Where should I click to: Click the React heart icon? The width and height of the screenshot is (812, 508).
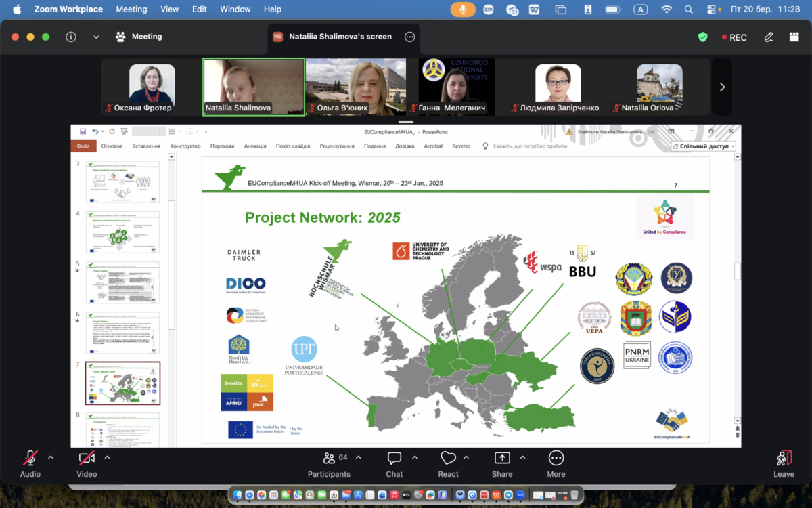pyautogui.click(x=448, y=459)
